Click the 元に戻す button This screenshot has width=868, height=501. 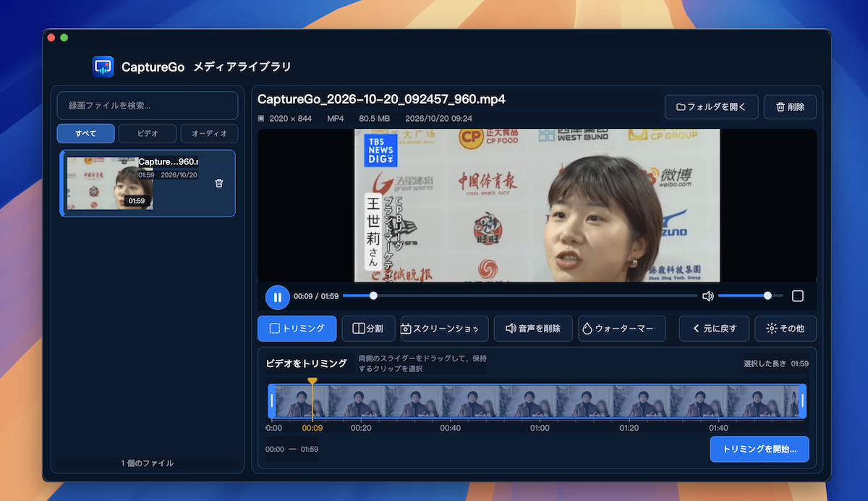714,328
